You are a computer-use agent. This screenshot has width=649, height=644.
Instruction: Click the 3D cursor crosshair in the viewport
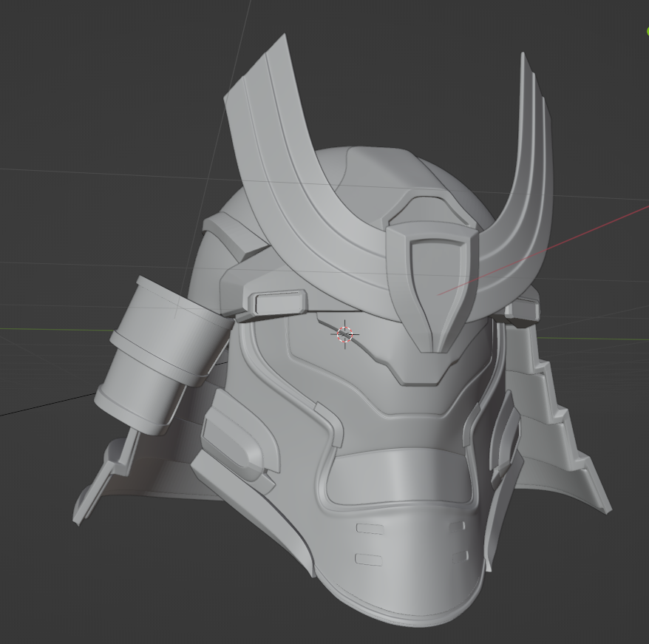[344, 334]
